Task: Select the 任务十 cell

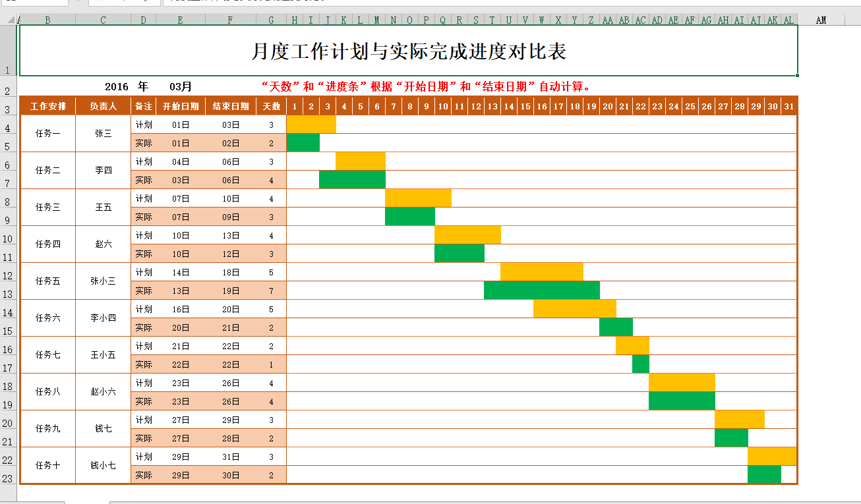Action: coord(48,466)
